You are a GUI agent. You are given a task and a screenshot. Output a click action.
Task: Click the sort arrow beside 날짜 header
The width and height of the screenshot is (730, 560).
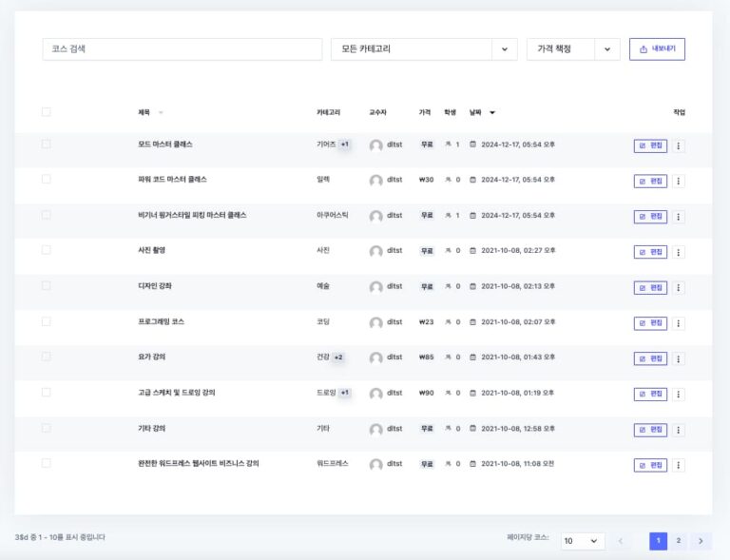click(492, 112)
